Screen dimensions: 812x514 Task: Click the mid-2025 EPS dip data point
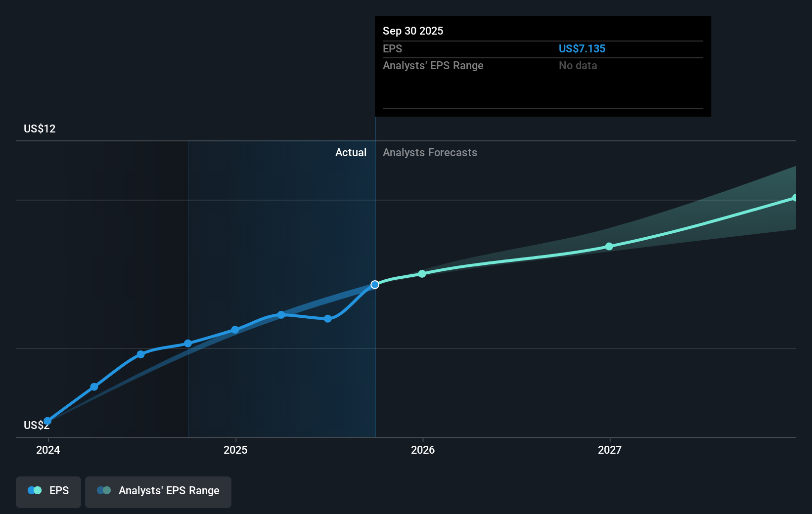pos(328,319)
